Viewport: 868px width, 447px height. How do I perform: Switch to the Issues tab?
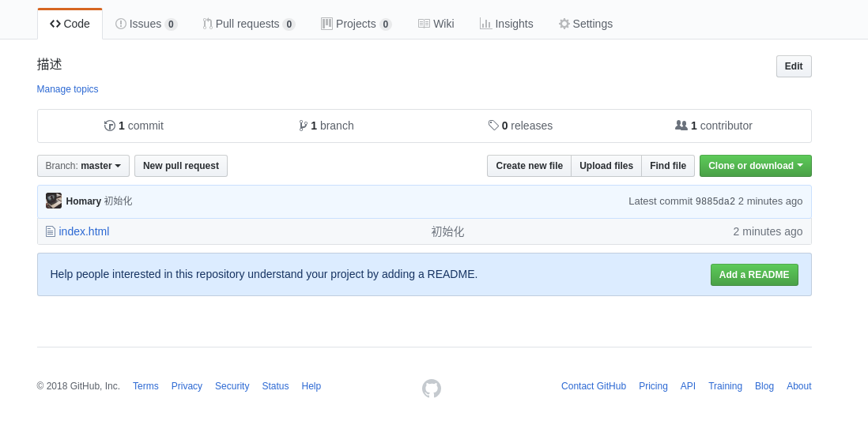(146, 24)
